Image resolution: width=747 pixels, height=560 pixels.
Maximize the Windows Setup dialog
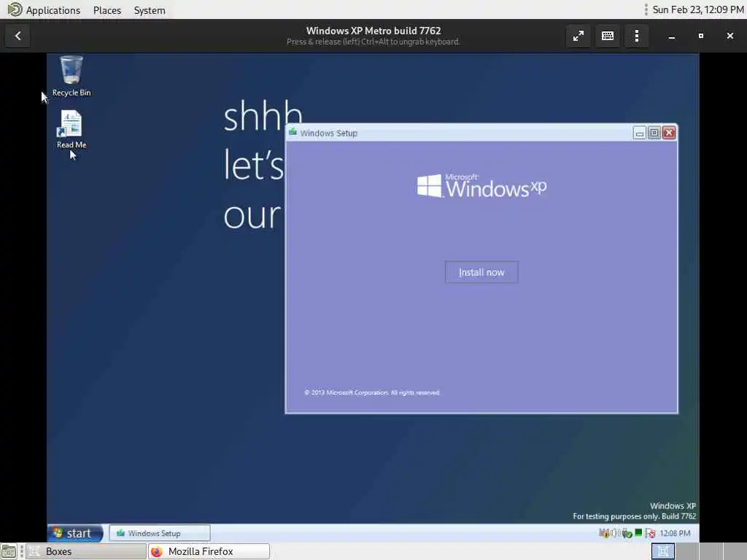pyautogui.click(x=654, y=133)
